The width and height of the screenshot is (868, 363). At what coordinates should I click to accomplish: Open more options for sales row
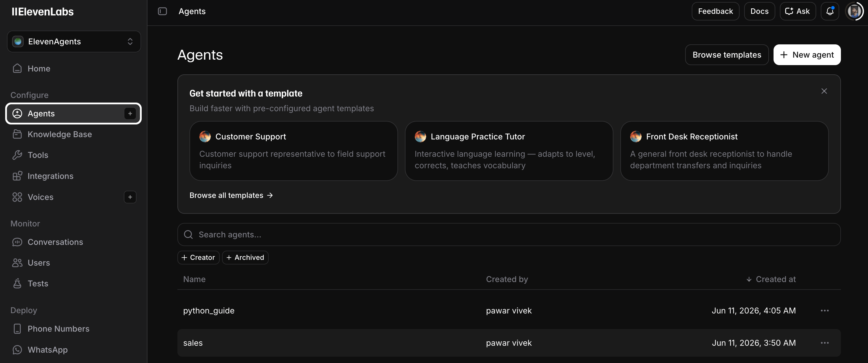(x=825, y=343)
